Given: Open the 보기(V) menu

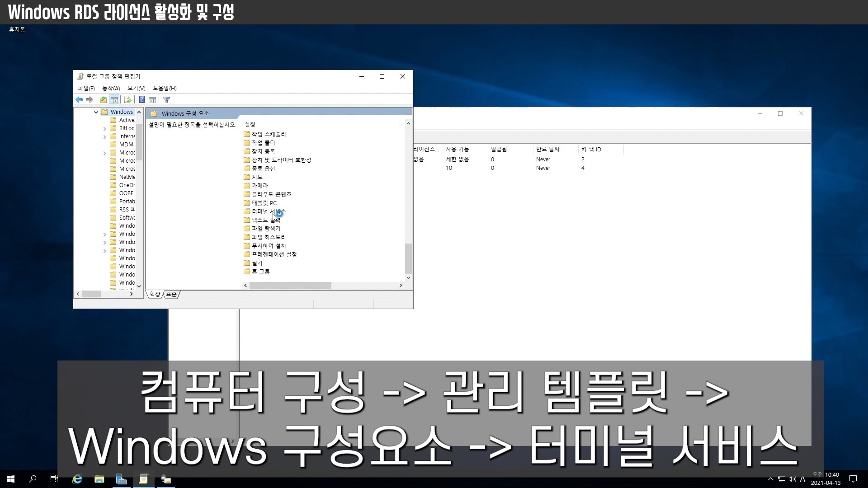Looking at the screenshot, I should [136, 88].
